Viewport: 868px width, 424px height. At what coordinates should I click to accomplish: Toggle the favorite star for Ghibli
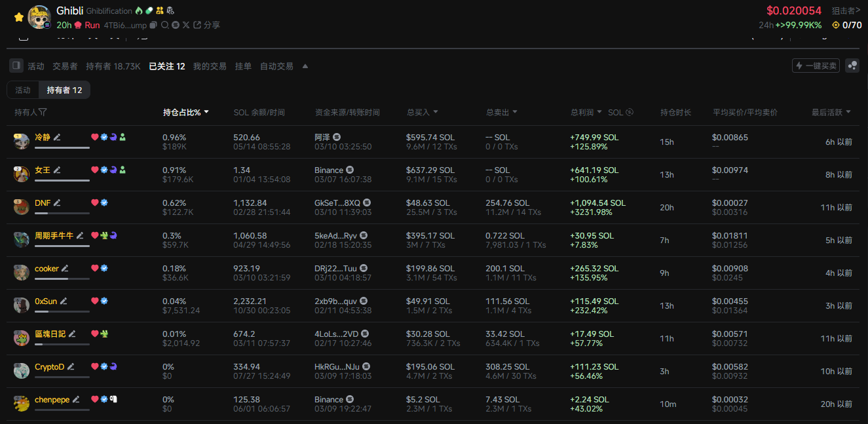click(19, 17)
